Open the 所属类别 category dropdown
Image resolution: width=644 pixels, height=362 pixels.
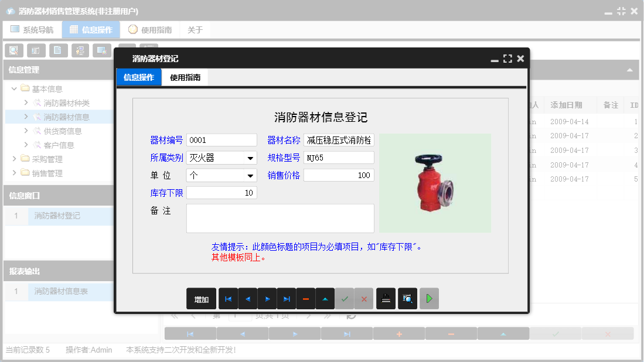251,157
